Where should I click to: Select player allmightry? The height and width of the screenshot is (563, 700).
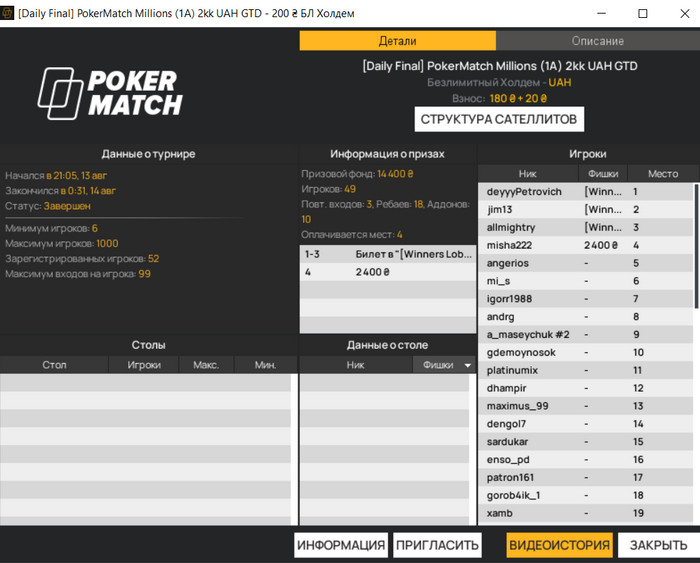585,228
